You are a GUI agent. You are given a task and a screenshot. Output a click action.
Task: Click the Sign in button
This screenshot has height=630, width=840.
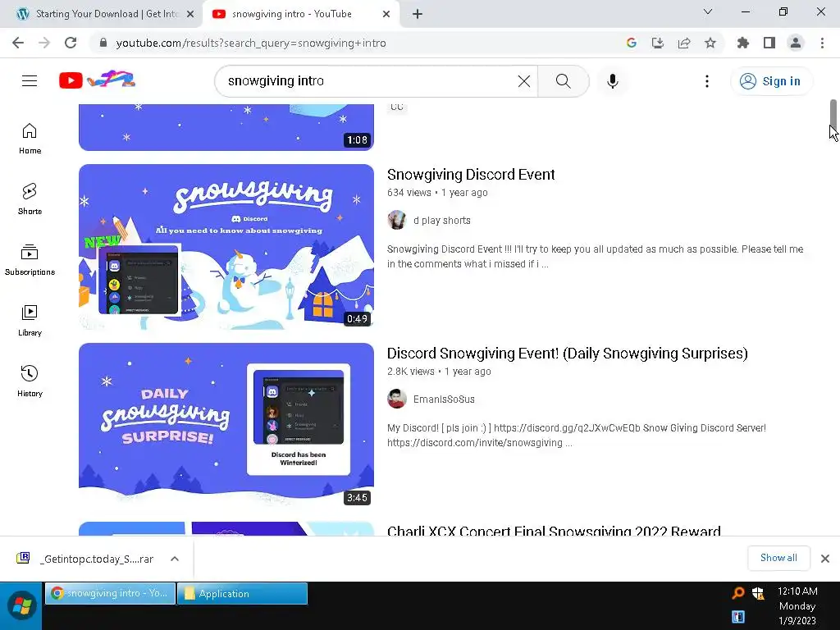[x=771, y=81]
